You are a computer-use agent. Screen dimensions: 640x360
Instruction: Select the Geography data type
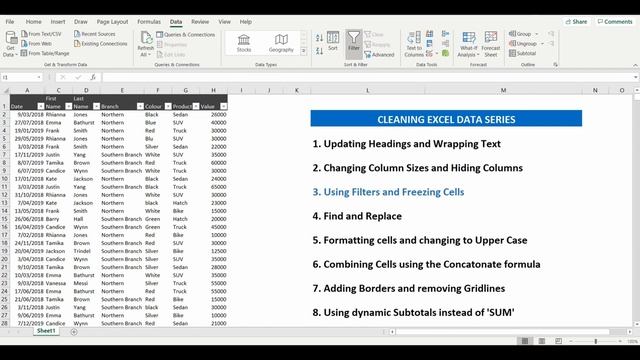coord(281,43)
